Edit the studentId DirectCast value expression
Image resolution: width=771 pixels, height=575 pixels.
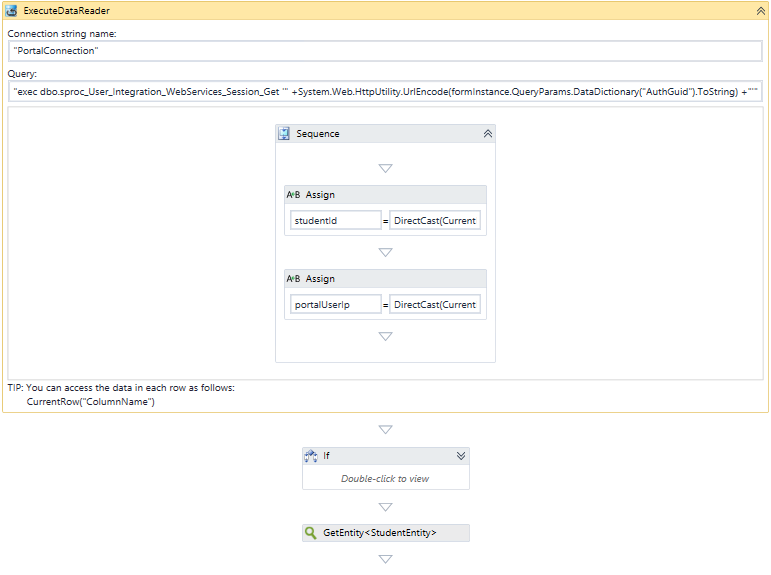[435, 220]
